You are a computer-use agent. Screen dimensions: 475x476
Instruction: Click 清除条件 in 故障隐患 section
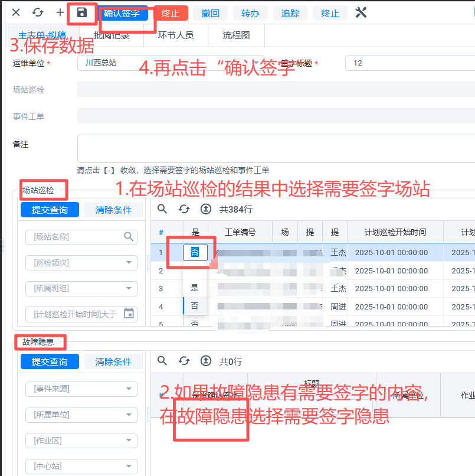click(x=113, y=361)
